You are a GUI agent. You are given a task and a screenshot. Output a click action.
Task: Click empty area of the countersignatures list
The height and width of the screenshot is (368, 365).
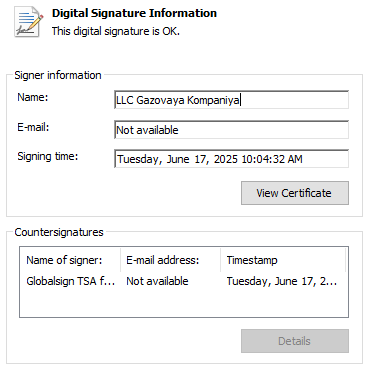coord(184,303)
